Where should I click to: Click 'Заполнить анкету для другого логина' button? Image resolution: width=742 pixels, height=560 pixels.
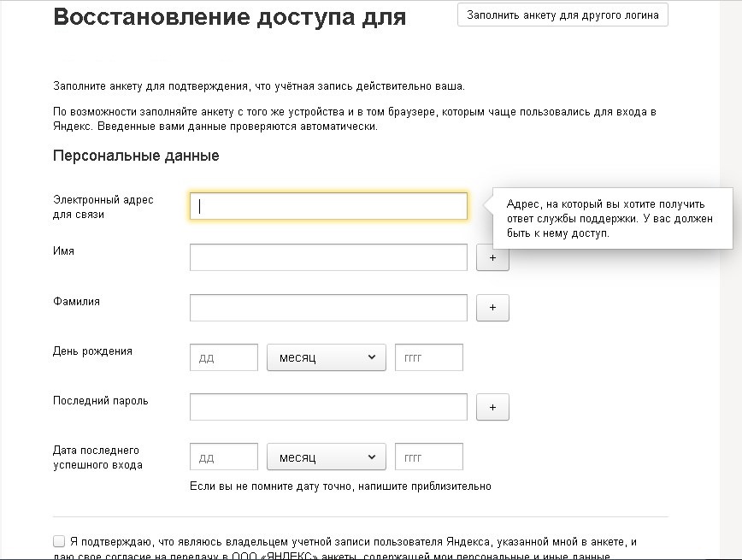pyautogui.click(x=562, y=15)
